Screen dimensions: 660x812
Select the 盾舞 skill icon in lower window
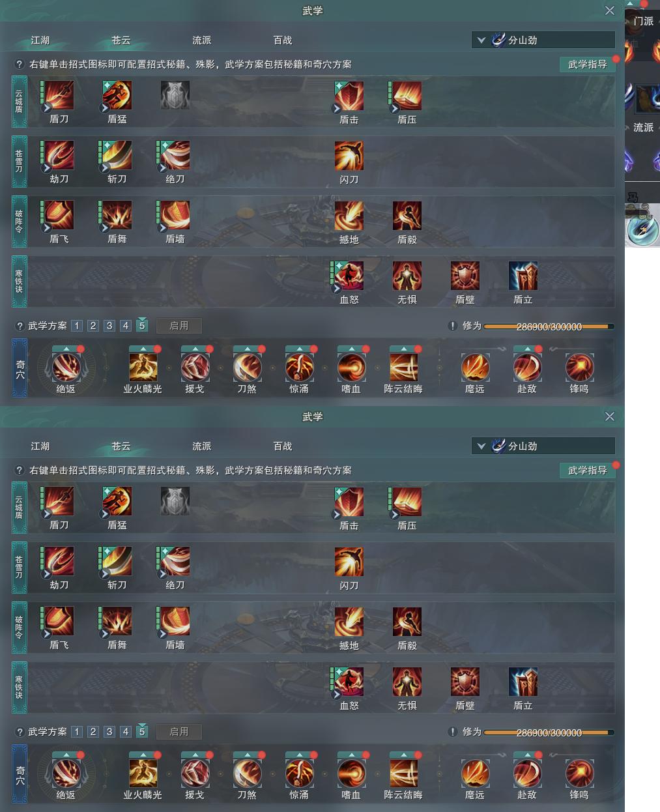click(117, 622)
